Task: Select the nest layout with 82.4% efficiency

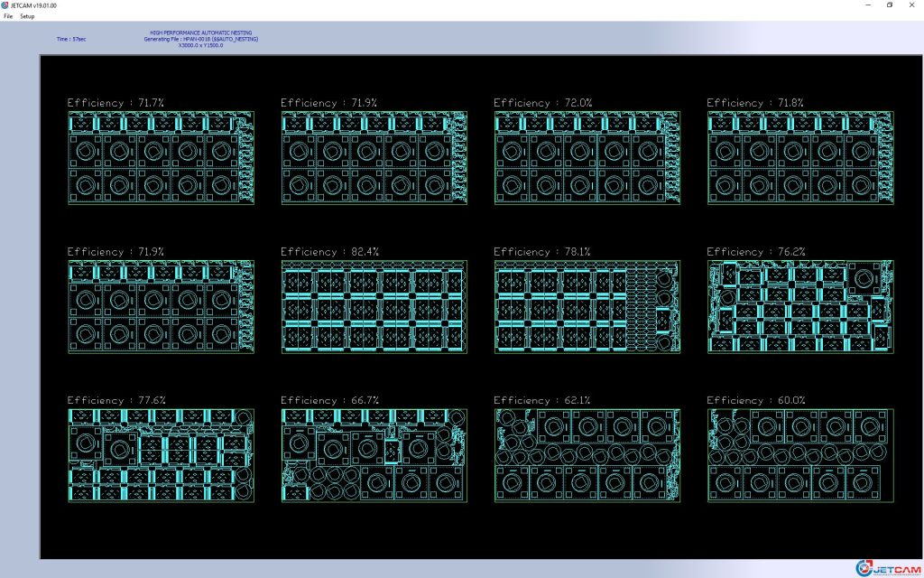Action: (374, 306)
